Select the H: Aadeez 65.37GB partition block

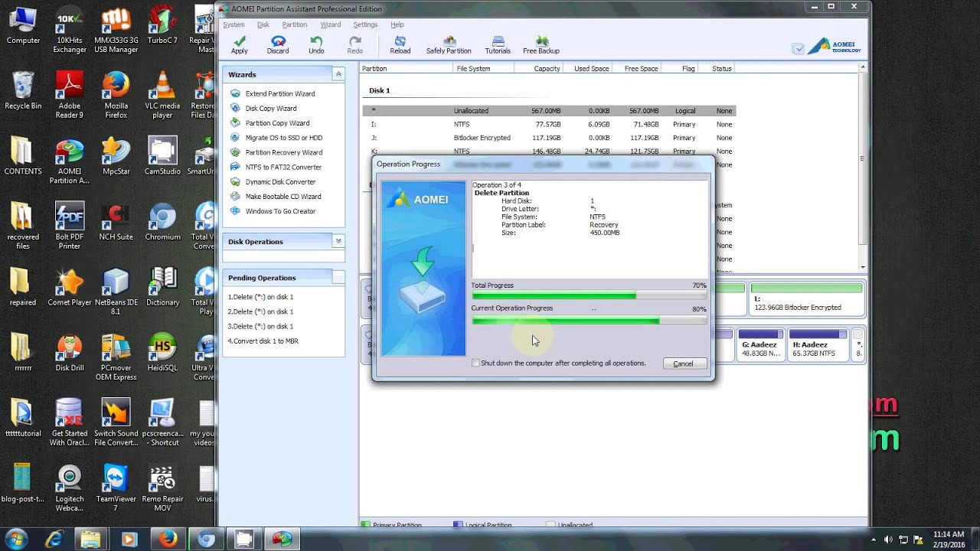click(818, 344)
